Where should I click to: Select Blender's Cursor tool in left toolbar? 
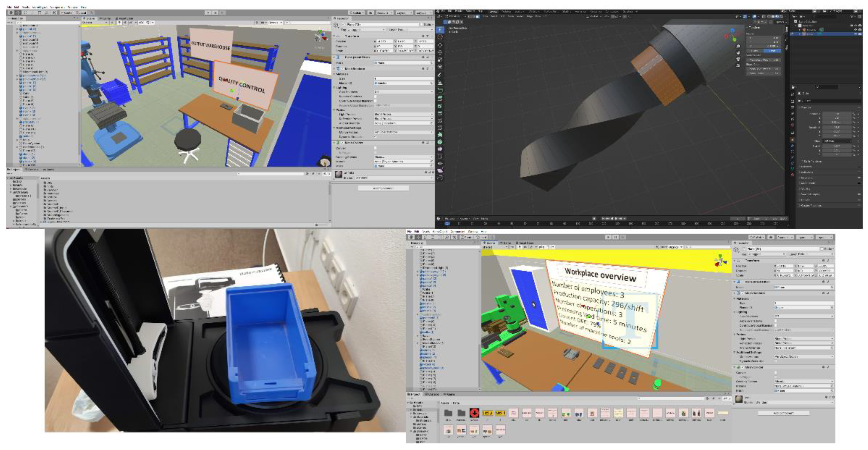coord(440,37)
